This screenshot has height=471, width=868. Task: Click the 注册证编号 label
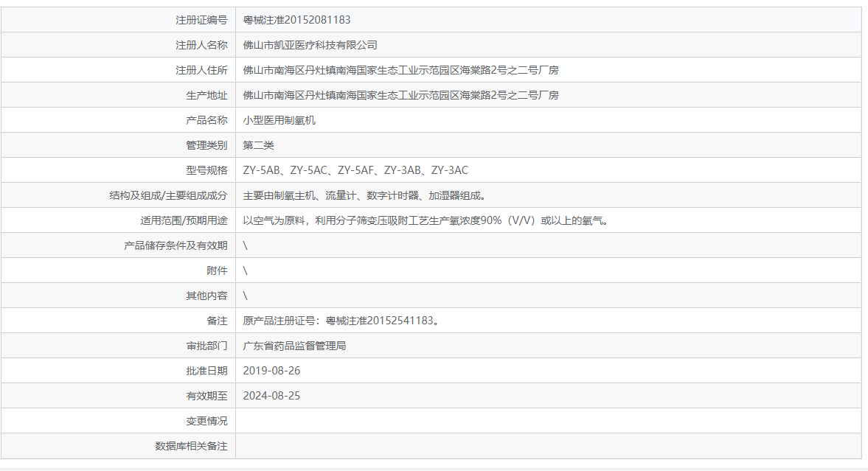click(201, 20)
